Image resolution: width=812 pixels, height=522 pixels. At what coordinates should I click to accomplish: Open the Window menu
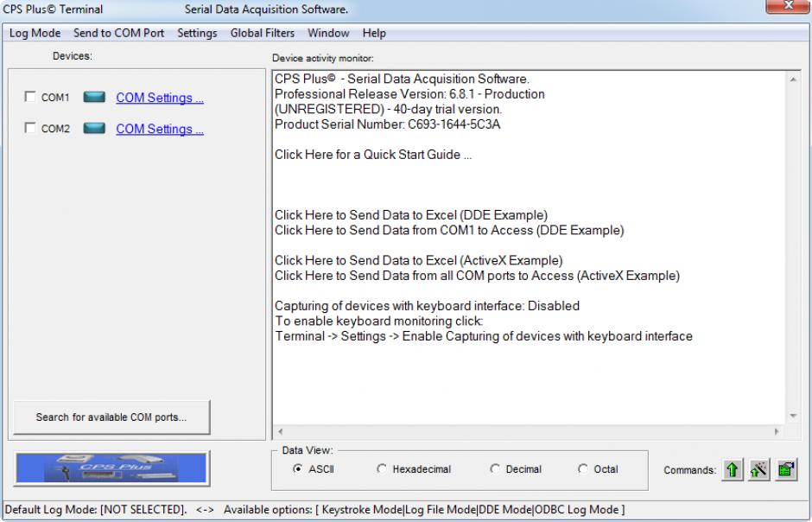[x=328, y=33]
